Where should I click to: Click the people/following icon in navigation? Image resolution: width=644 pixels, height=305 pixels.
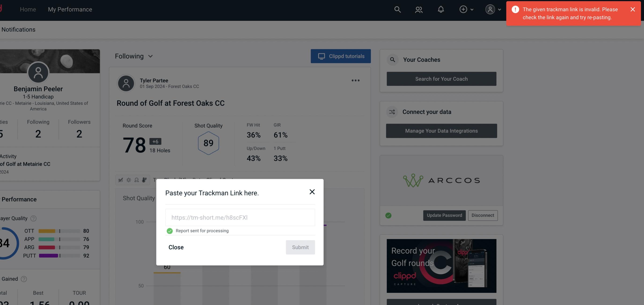418,9
